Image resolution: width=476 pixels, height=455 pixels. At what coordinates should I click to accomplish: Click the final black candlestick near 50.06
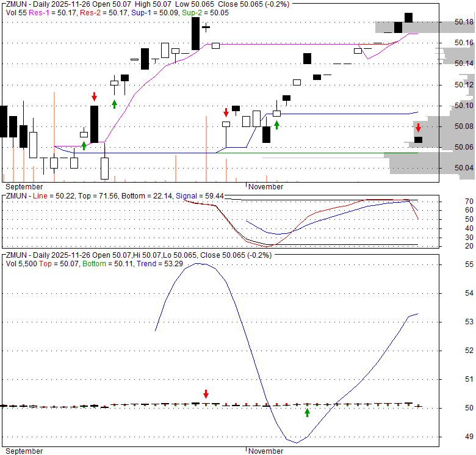click(418, 140)
